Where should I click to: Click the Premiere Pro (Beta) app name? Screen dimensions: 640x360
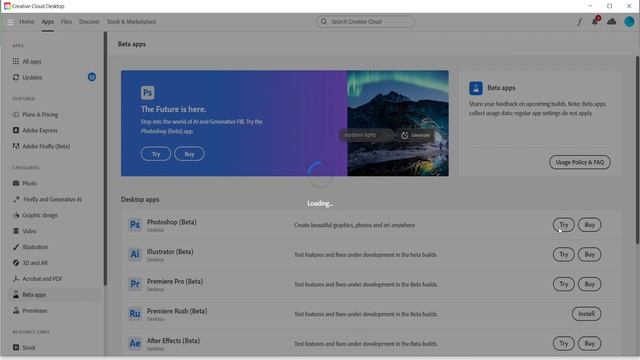coord(175,282)
